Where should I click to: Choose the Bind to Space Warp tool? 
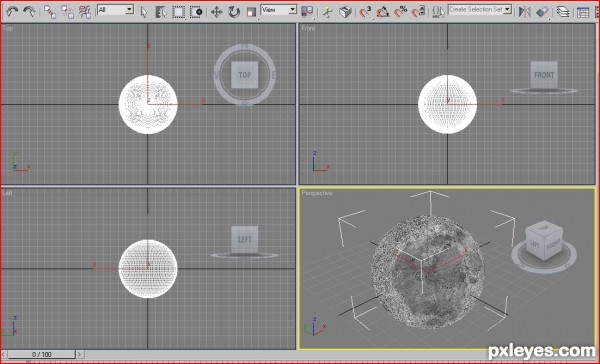(x=85, y=12)
